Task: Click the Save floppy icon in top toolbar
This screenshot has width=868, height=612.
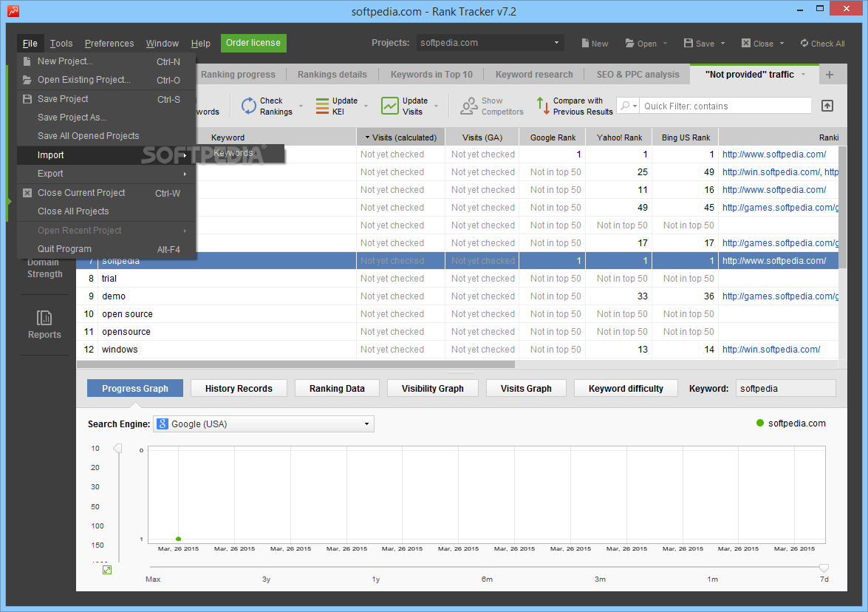Action: pyautogui.click(x=688, y=43)
